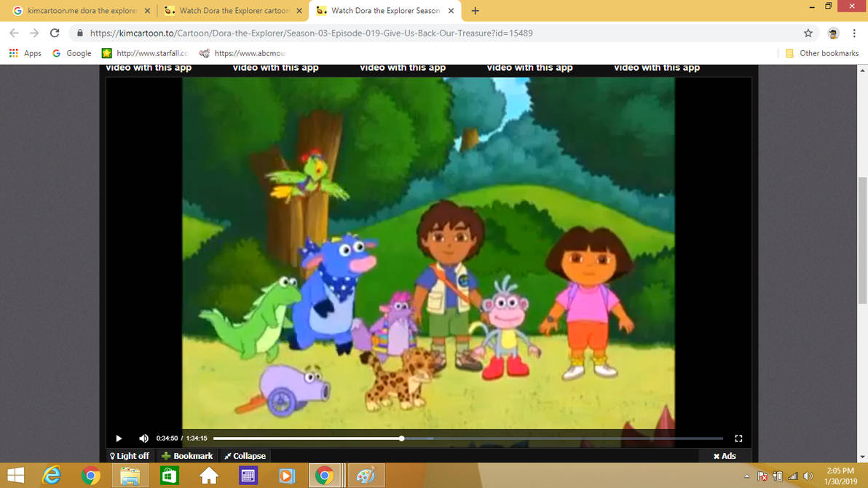This screenshot has height=488, width=868.
Task: Open the Apps bookmarks shortcut
Action: (25, 53)
